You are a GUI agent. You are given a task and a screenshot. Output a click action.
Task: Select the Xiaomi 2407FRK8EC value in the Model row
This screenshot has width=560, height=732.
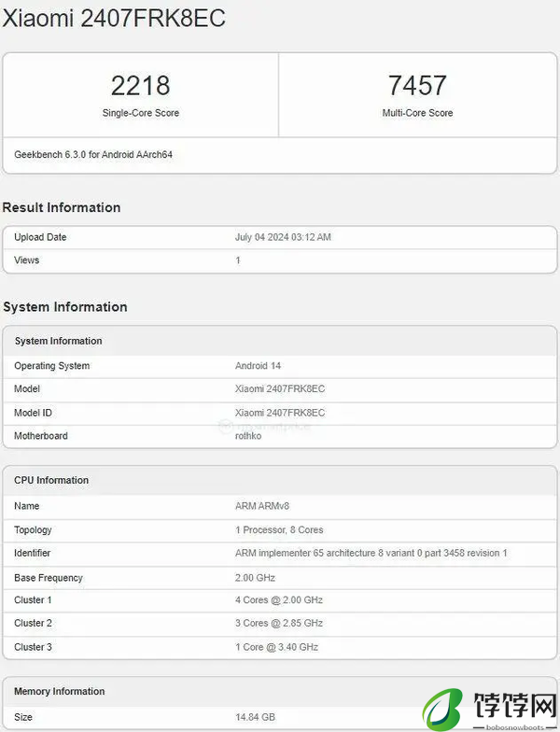280,388
